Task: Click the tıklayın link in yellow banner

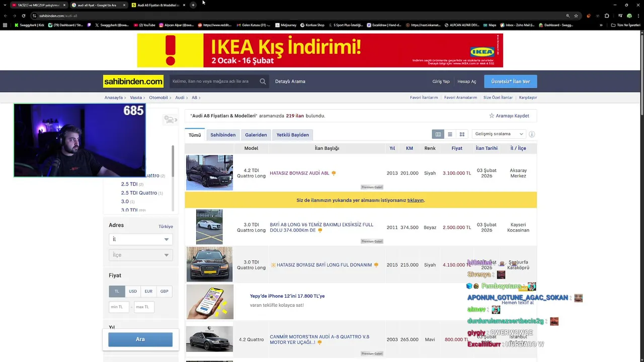Action: [416, 200]
